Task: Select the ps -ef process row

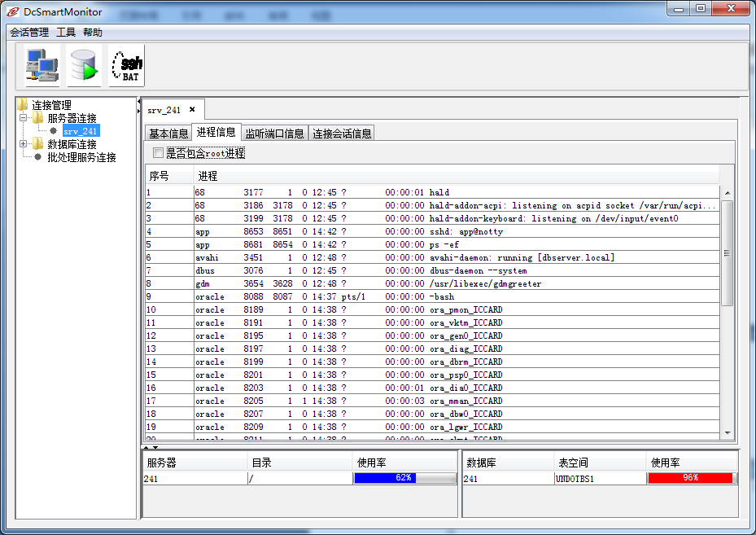Action: [432, 244]
